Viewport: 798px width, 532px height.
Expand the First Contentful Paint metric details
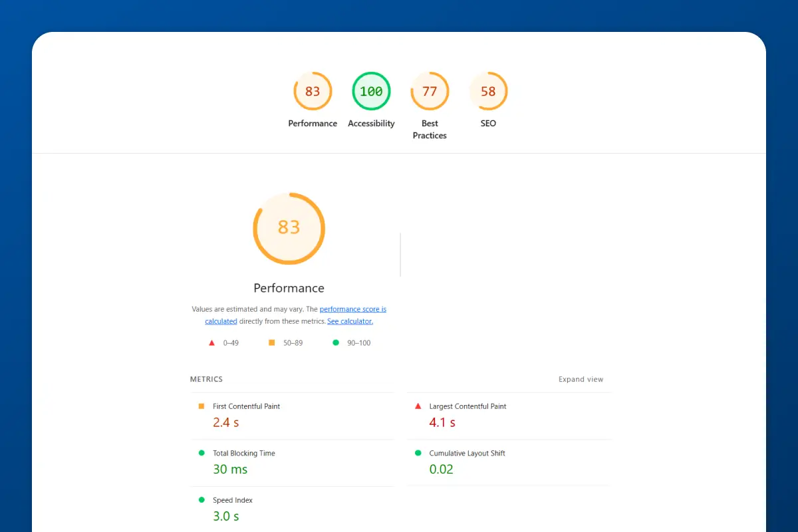point(245,406)
